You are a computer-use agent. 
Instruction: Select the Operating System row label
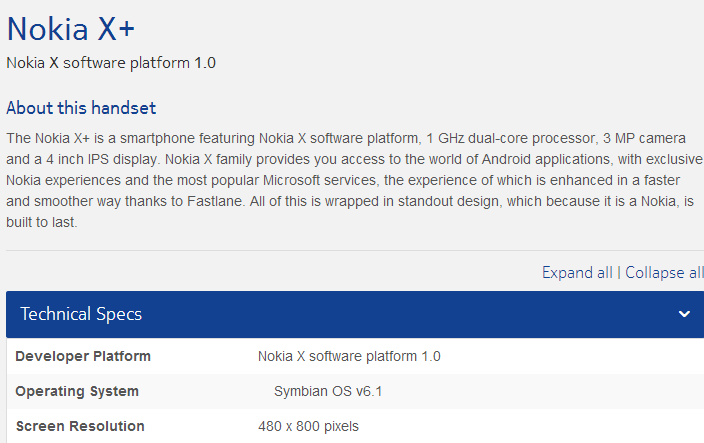77,391
